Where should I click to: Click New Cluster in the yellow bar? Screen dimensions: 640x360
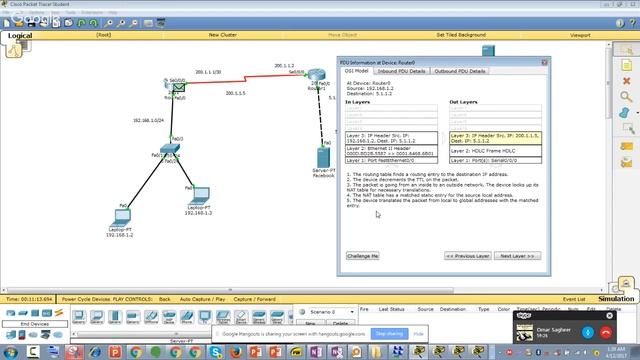pos(222,35)
